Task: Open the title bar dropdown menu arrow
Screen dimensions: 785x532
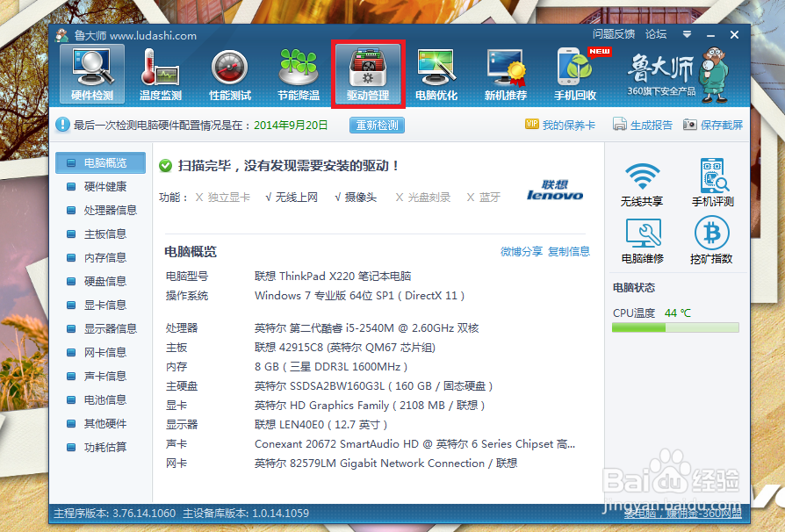Action: pos(687,34)
